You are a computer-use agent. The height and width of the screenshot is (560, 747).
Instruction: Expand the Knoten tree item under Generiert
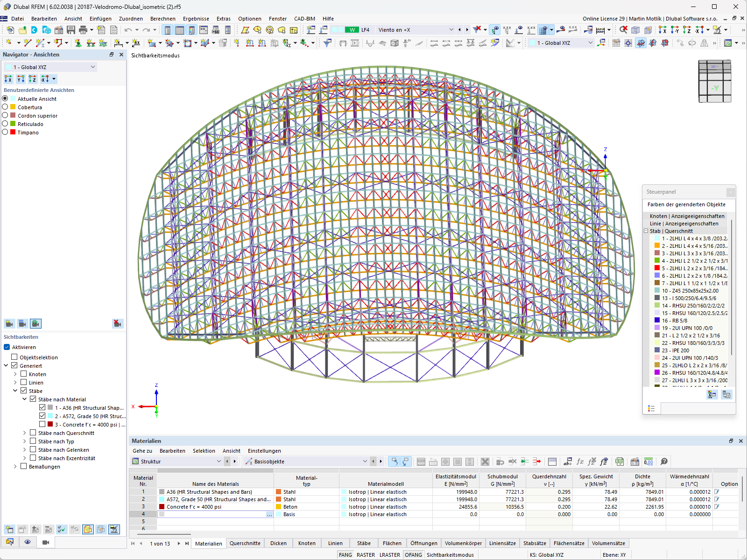[x=16, y=374]
